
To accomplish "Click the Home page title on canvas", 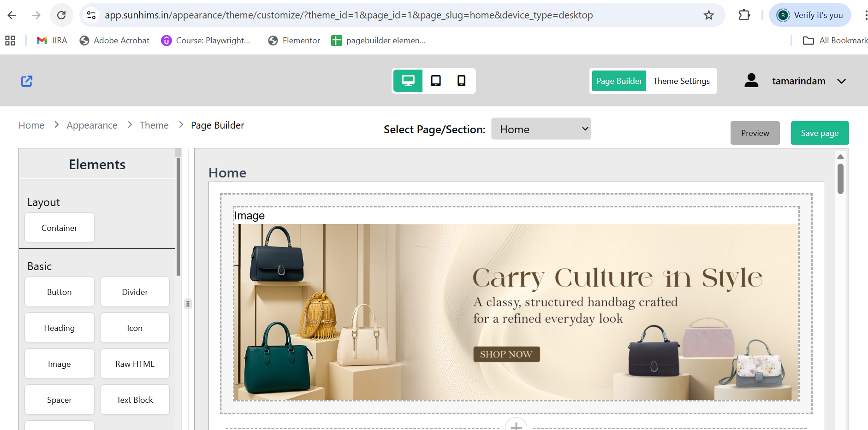I will point(227,172).
